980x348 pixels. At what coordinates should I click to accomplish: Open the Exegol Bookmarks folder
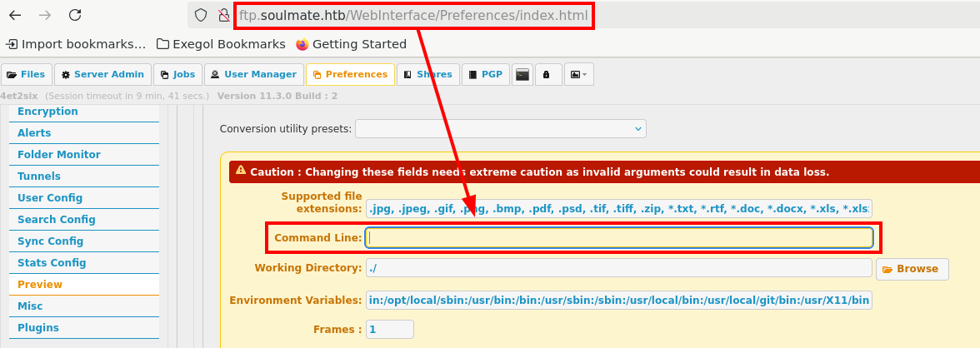pos(221,44)
